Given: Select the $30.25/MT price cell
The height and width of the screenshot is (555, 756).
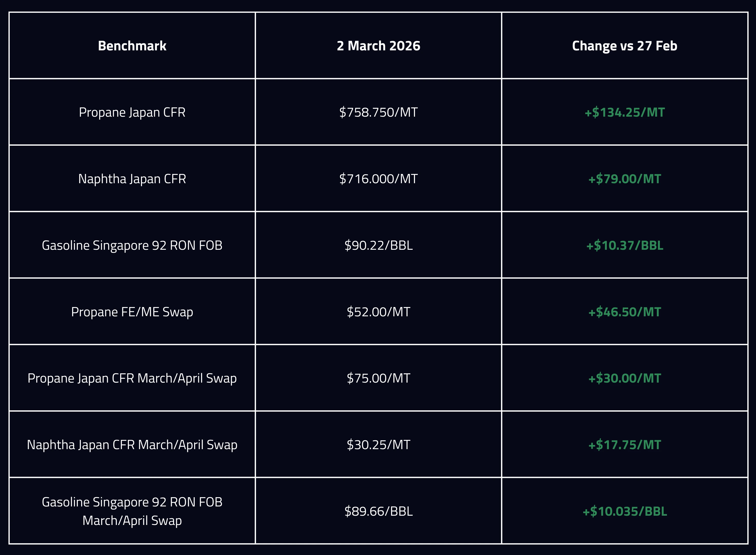Looking at the screenshot, I should [378, 445].
